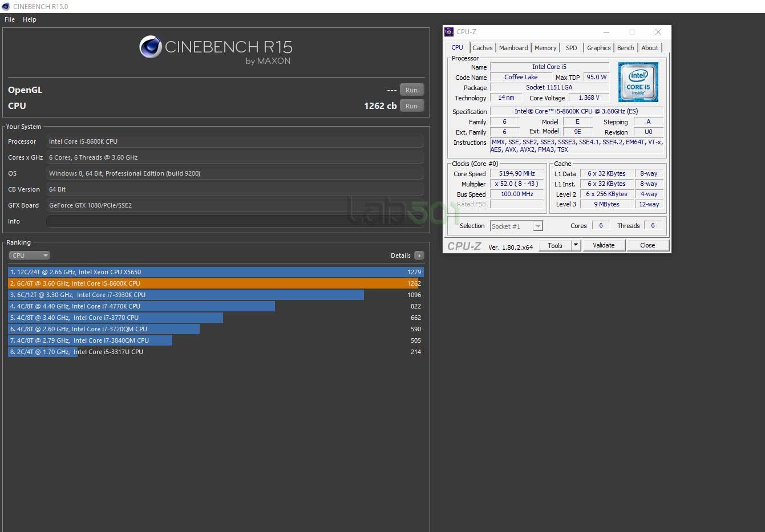The image size is (765, 532).
Task: Click the Cinebench R15 window icon
Action: click(x=6, y=6)
